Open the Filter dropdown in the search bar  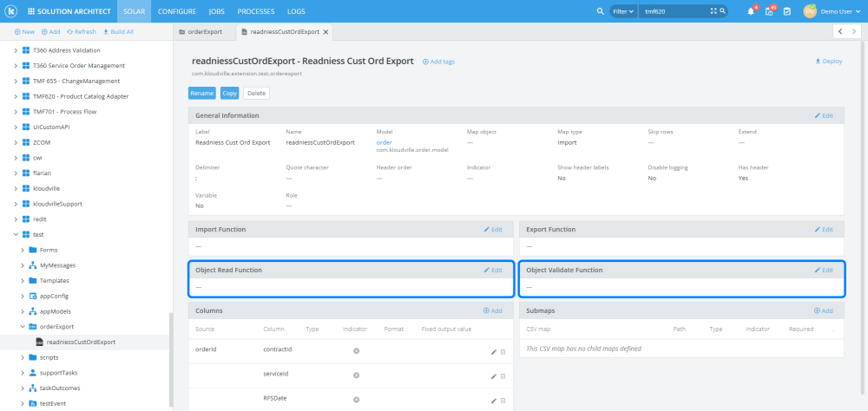pos(623,11)
